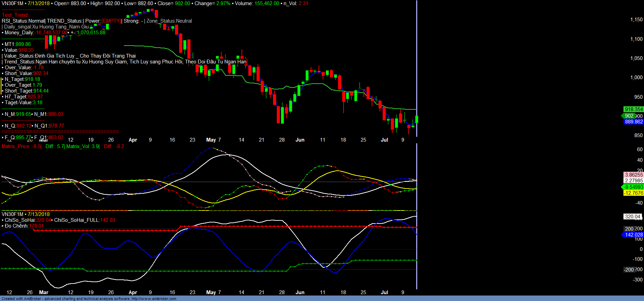The width and height of the screenshot is (644, 301).
Task: Click the Matrix_Price readout text
Action: pyautogui.click(x=21, y=146)
